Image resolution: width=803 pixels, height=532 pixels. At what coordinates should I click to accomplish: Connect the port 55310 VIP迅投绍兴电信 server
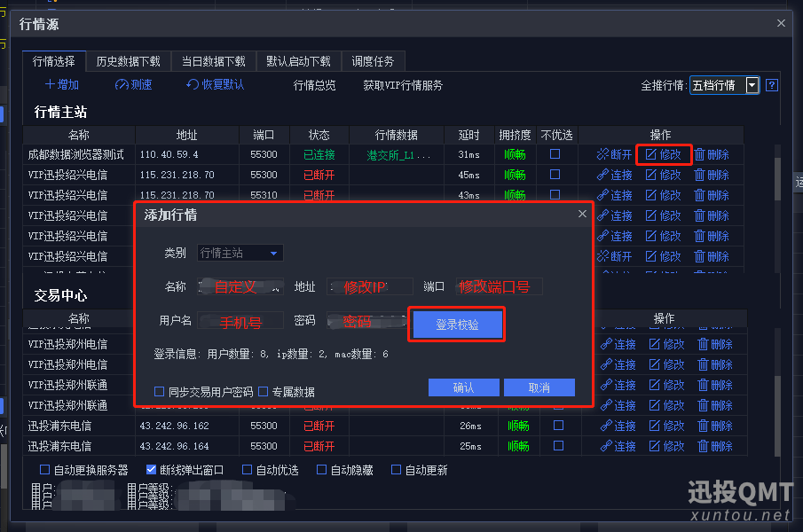(x=615, y=195)
